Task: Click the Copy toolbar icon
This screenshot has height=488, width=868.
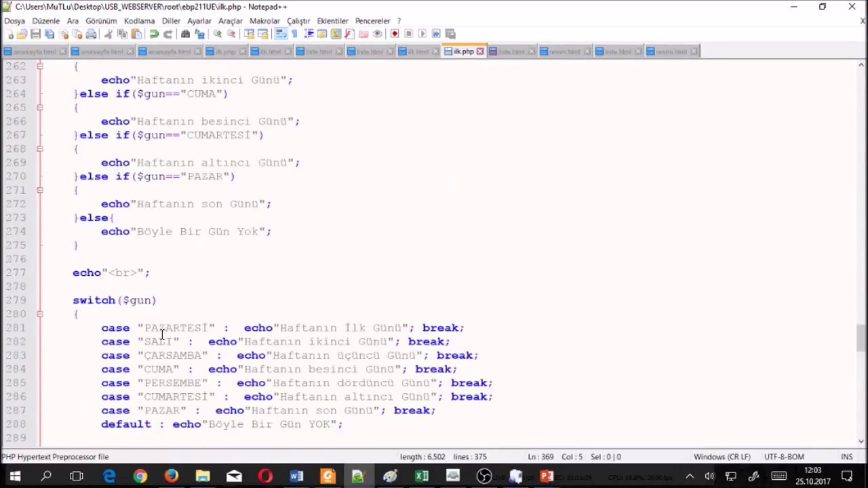Action: (123, 34)
